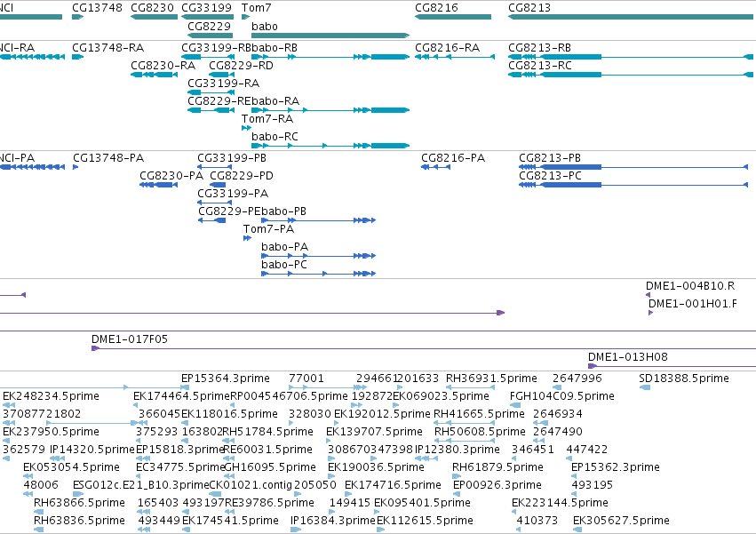Viewport: 756px width, 534px height.
Task: Click EST label RH63866.5prime
Action: point(79,503)
